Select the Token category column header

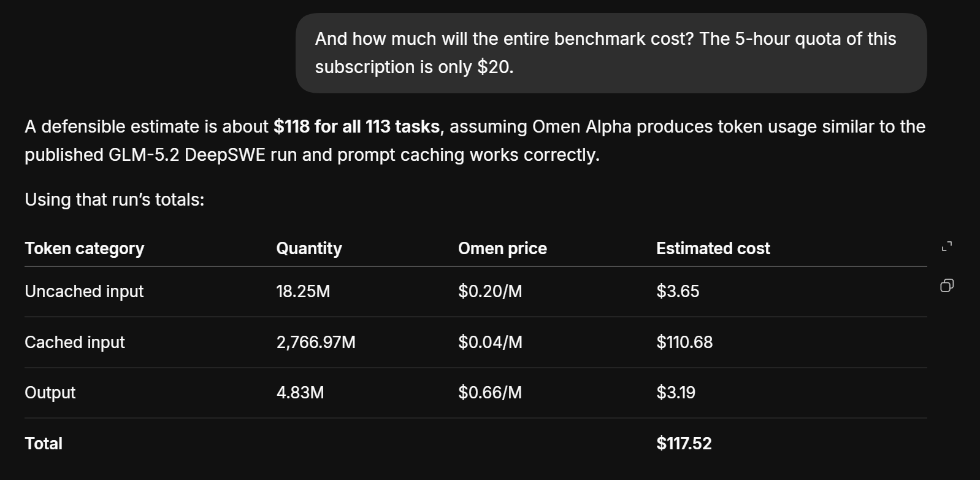click(85, 248)
